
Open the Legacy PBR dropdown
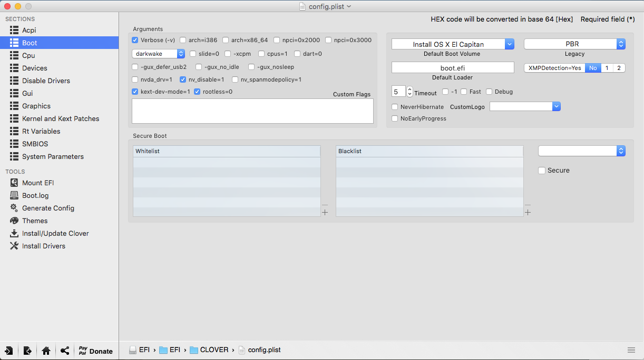pos(574,44)
